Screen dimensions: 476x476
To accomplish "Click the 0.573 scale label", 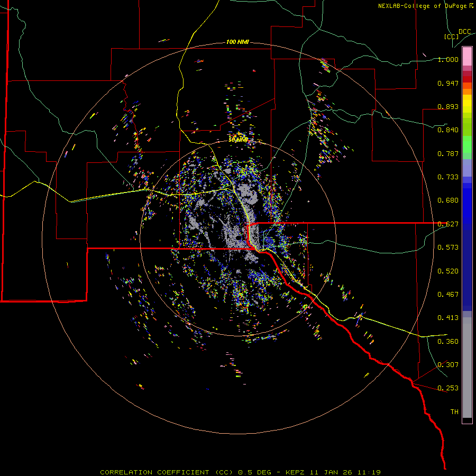I will coord(448,248).
